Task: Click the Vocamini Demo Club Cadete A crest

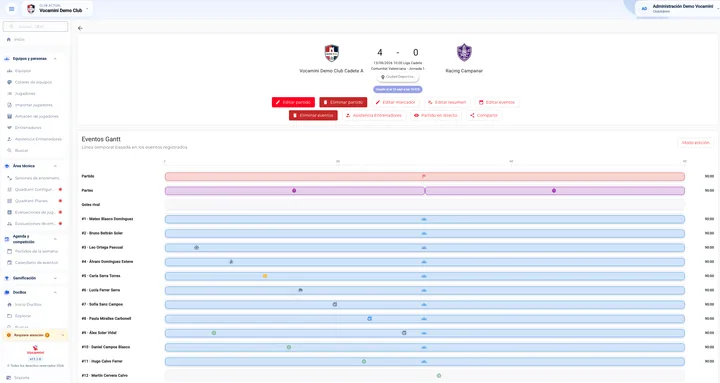Action: click(332, 53)
